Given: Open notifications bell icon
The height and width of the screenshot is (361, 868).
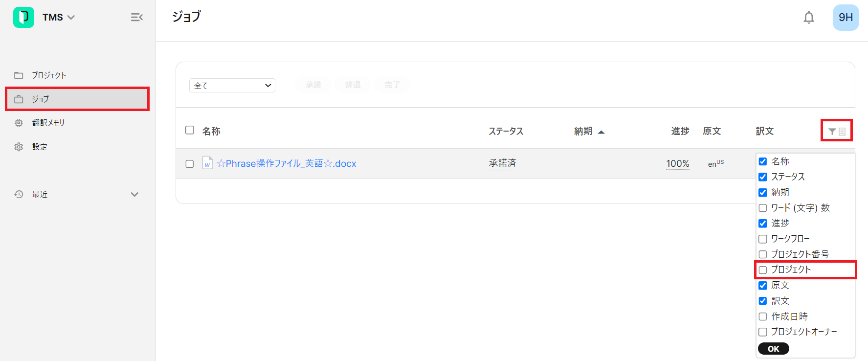Looking at the screenshot, I should pyautogui.click(x=809, y=18).
